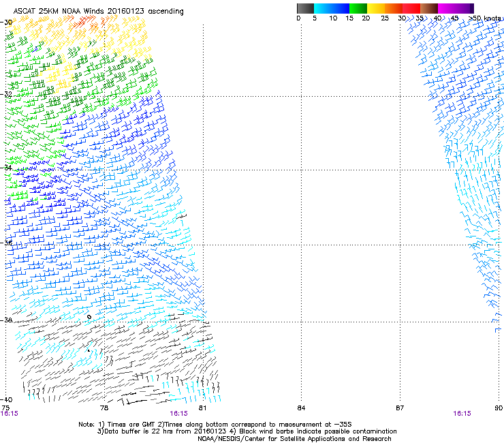This screenshot has height=443, width=504.
Task: Click the magenta-purple 40-50 knots legend segment
Action: (x=456, y=8)
